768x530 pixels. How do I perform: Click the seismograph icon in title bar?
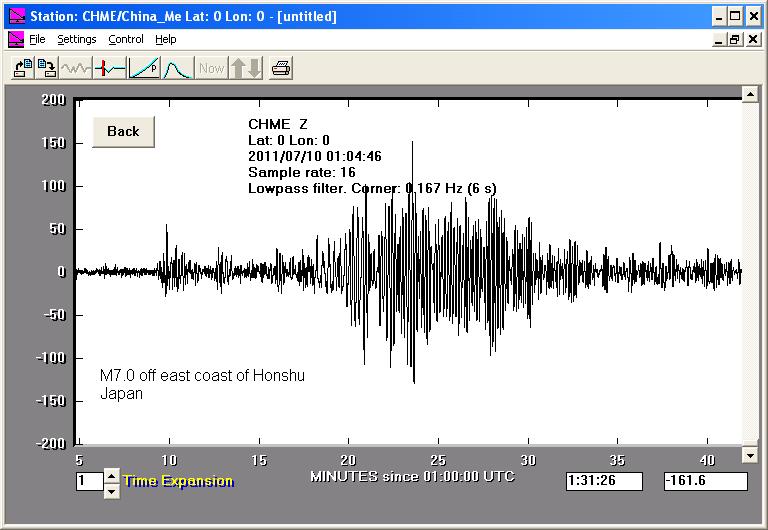(x=15, y=16)
